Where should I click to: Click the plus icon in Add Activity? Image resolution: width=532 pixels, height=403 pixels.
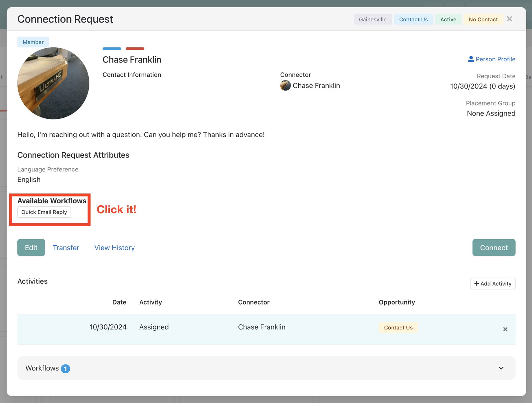[476, 284]
